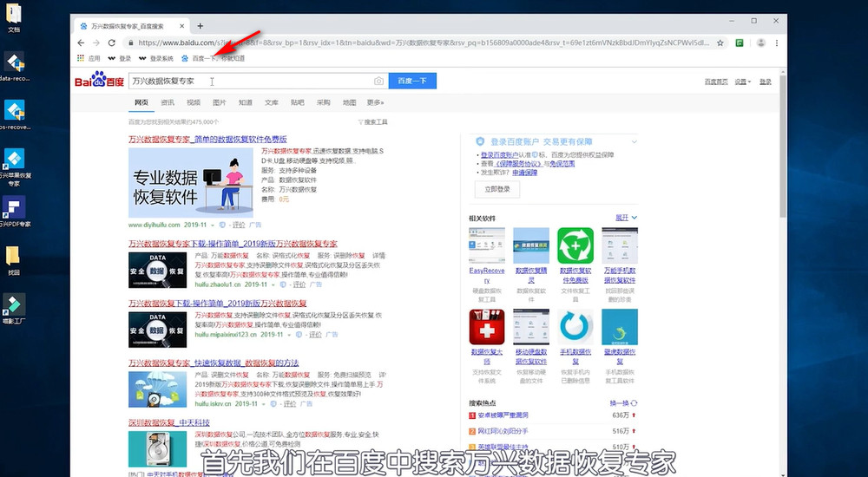Viewport: 868px width, 477px height.
Task: Open result 万兴数据恢复专家下载-操作简单_2019新版
Action: click(233, 244)
